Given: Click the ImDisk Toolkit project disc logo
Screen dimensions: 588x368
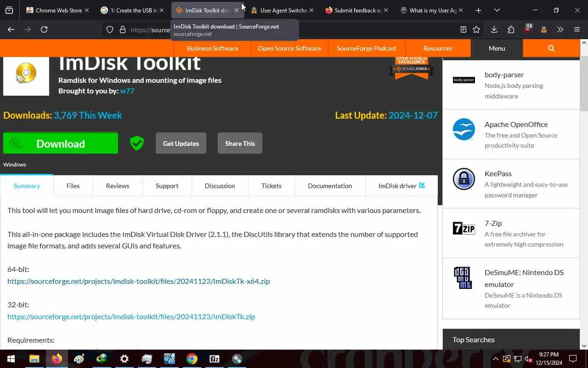Looking at the screenshot, I should pos(26,73).
